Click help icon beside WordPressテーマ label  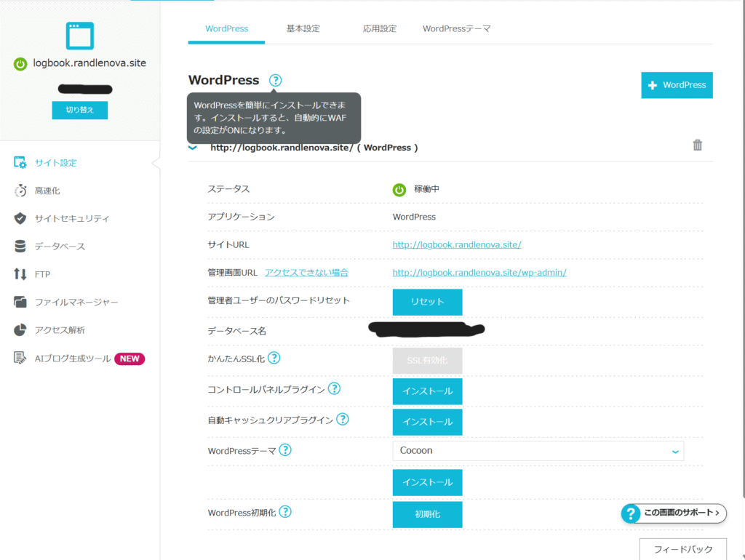pyautogui.click(x=285, y=450)
